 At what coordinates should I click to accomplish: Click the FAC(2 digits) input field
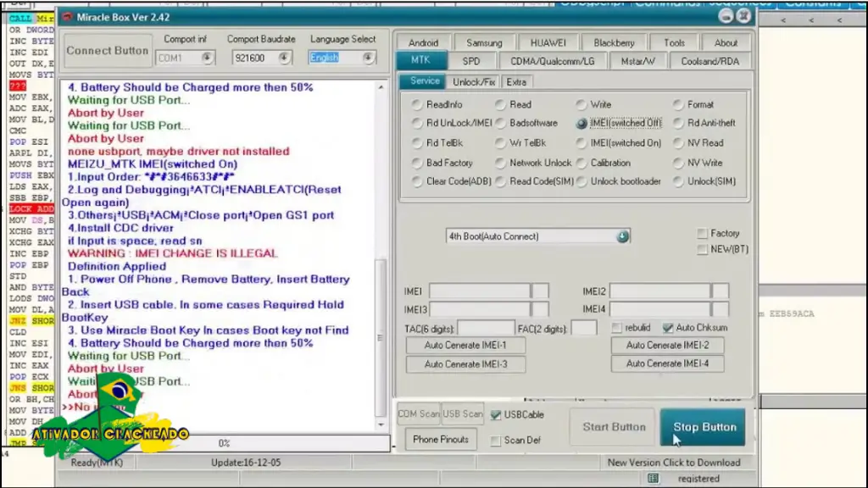pyautogui.click(x=584, y=328)
